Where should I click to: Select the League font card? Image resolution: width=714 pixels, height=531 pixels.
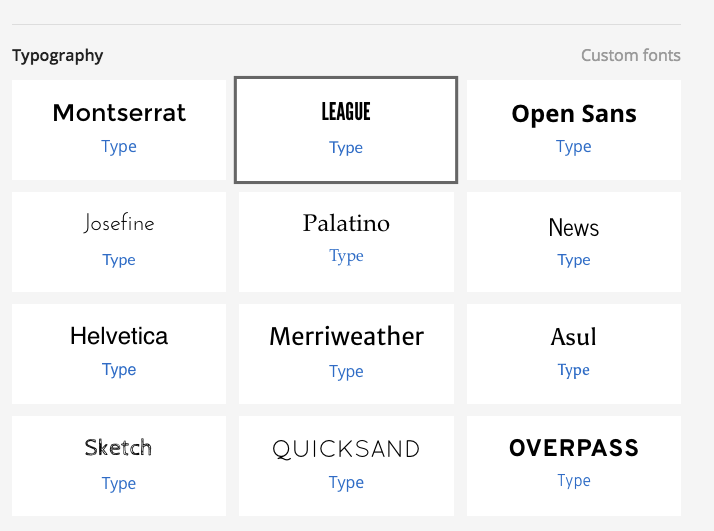346,130
